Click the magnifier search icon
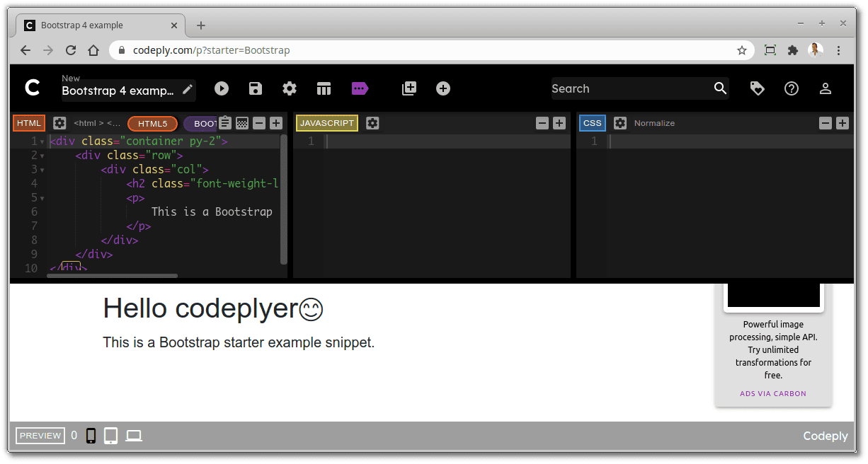 pos(720,88)
